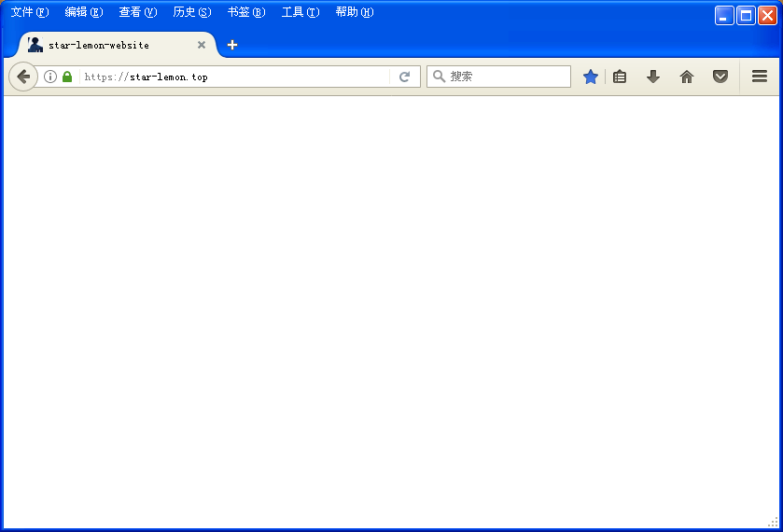The width and height of the screenshot is (783, 532).
Task: Reload the page with the refresh icon
Action: (404, 77)
